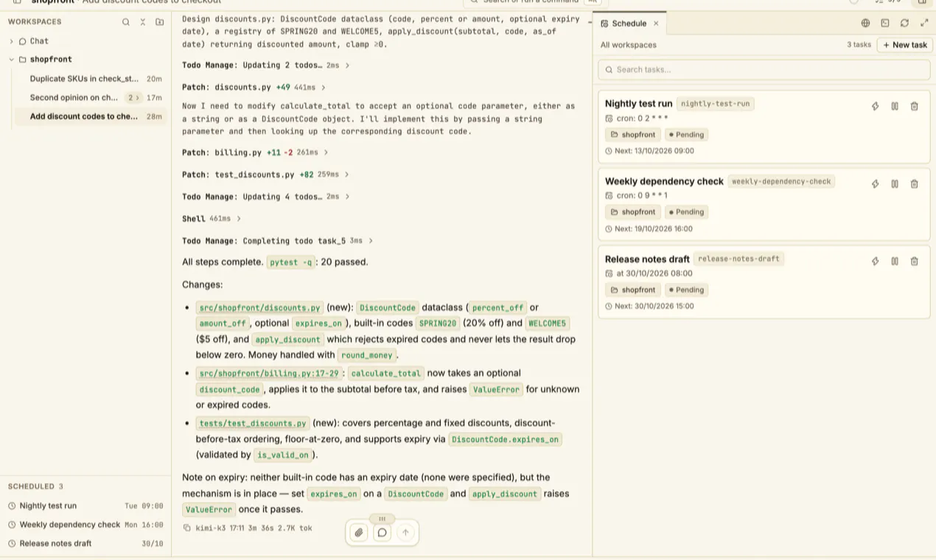
Task: Click shopfront tag on Release notes draft card
Action: (x=632, y=290)
